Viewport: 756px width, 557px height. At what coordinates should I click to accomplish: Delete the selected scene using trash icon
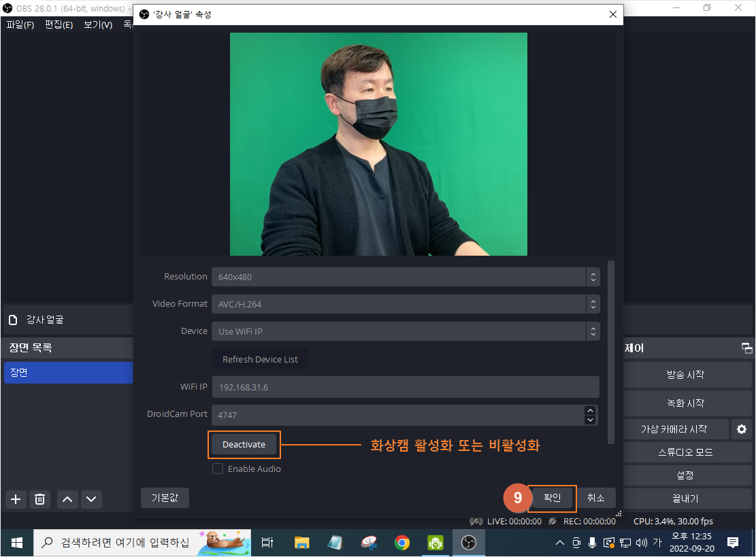coord(39,499)
